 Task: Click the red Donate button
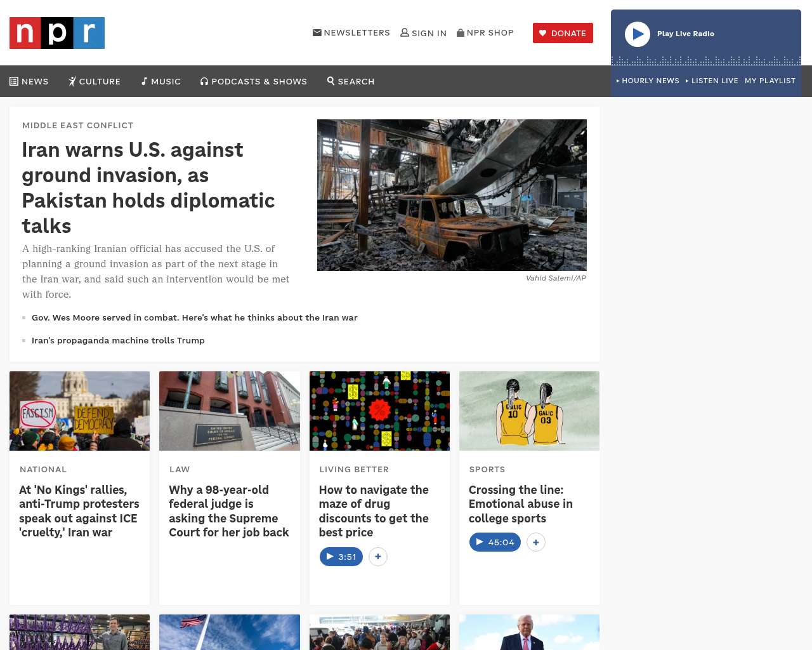click(x=563, y=33)
